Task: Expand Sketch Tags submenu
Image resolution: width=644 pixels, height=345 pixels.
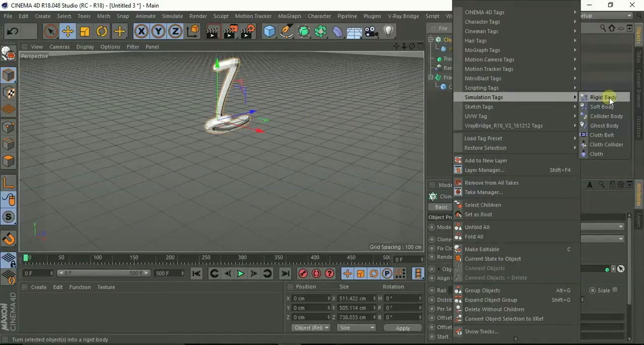Action: pyautogui.click(x=517, y=107)
